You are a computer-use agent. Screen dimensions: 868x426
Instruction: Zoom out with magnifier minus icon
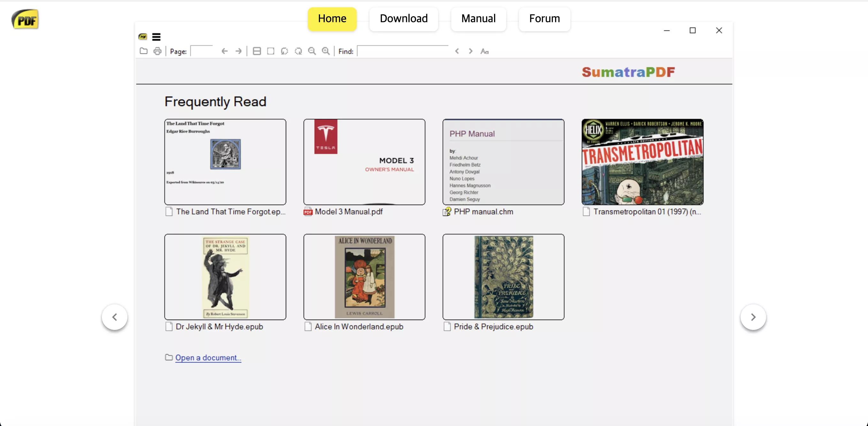point(312,51)
